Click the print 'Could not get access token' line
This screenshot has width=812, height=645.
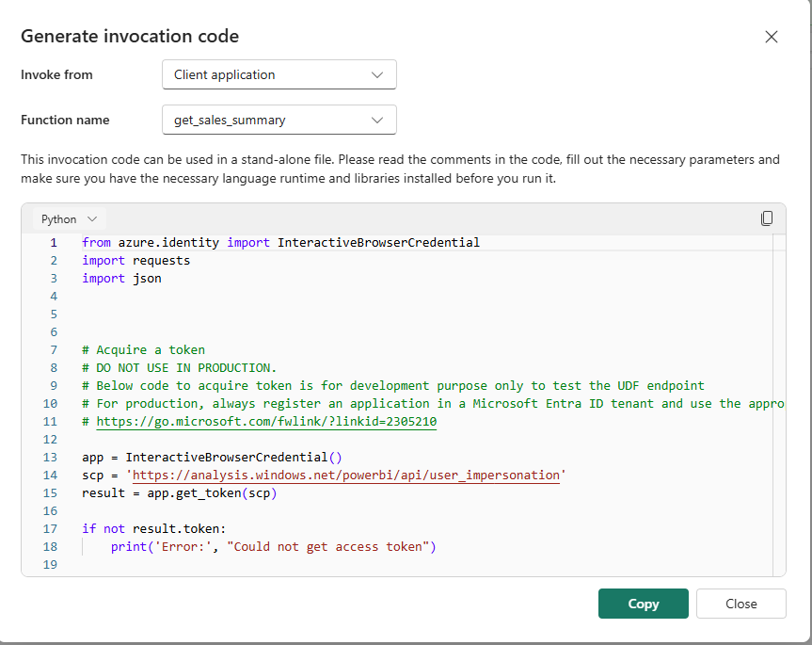pos(274,546)
